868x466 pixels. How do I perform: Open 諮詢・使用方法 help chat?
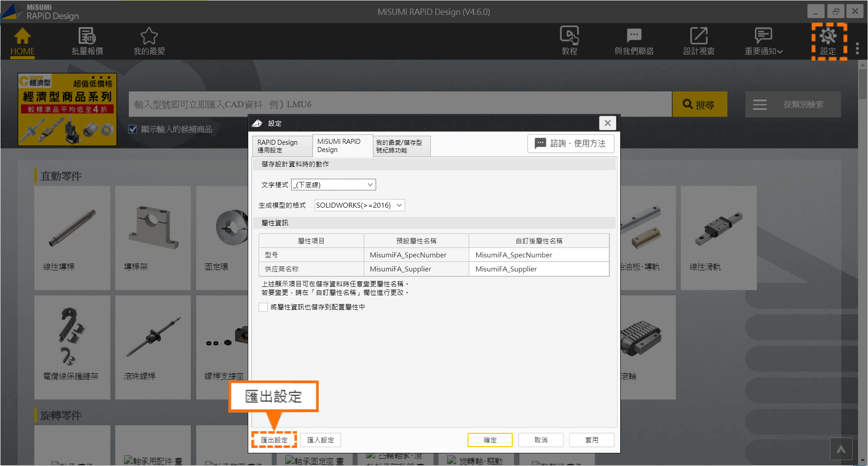[571, 143]
